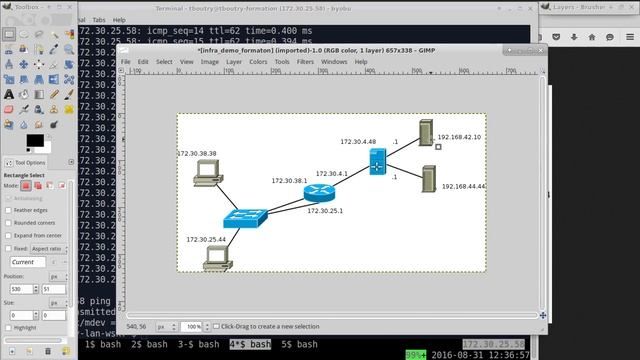Click the black foreground color swatch
The image size is (640, 360).
click(x=35, y=140)
